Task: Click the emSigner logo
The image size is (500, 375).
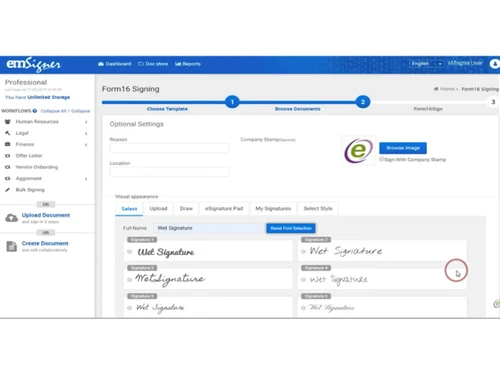Action: [x=33, y=64]
